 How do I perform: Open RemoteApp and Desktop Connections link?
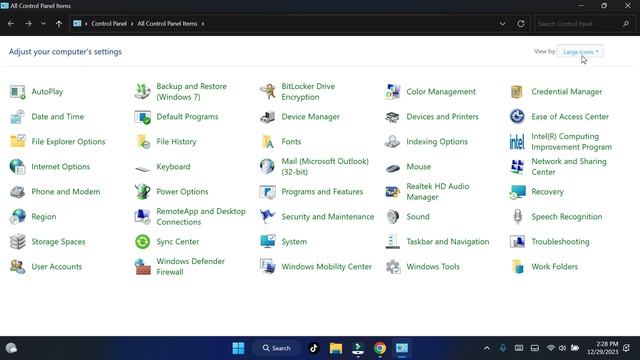coord(201,217)
